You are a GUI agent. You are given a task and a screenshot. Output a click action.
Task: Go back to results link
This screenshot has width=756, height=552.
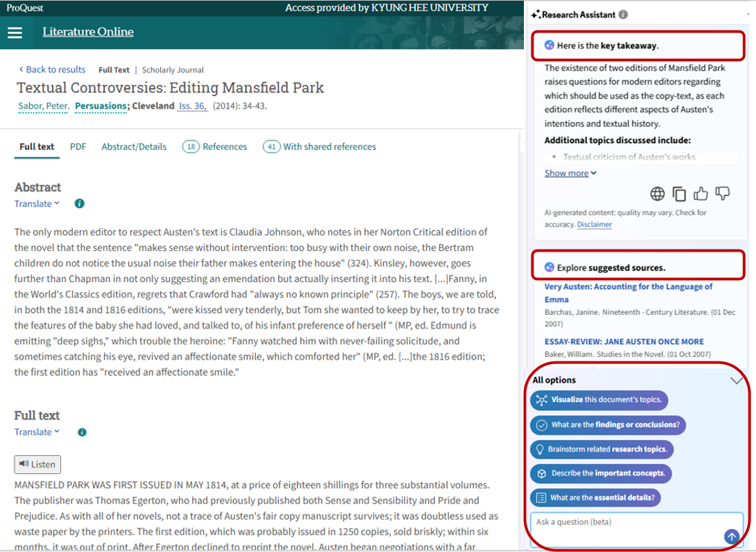[52, 69]
